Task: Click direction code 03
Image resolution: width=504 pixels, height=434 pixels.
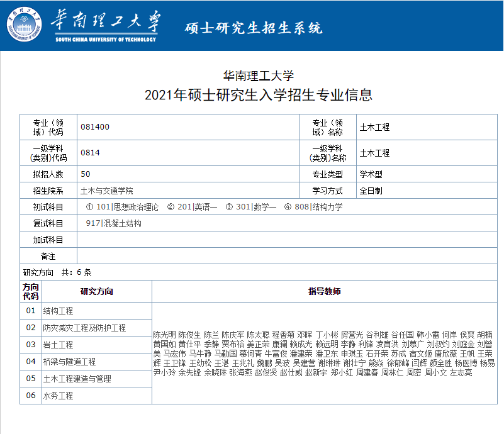Action: coord(31,345)
